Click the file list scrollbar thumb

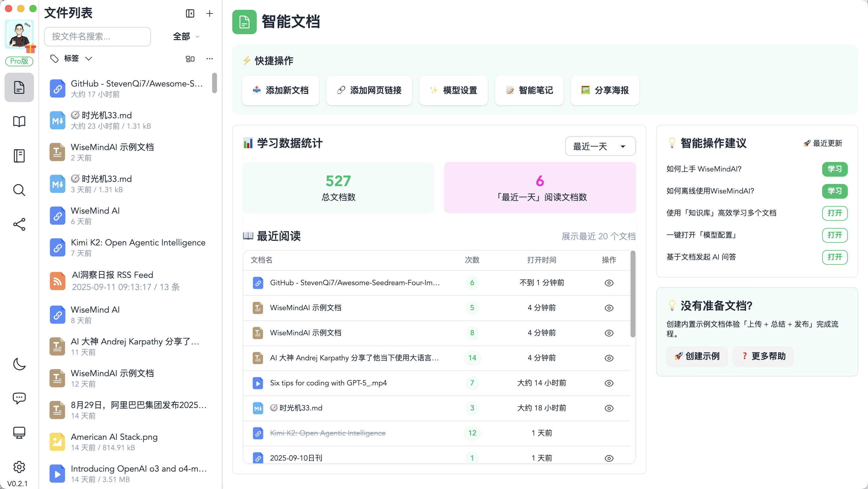214,83
